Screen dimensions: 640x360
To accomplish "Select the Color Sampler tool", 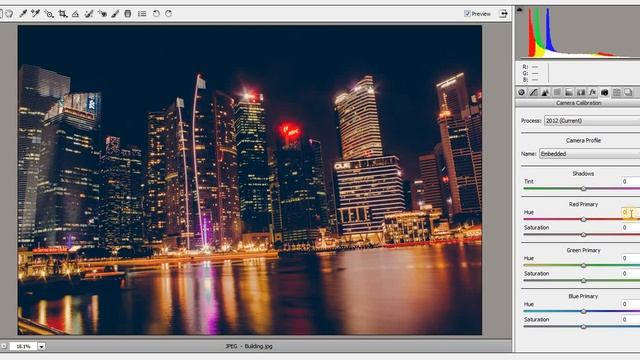I will pyautogui.click(x=36, y=14).
